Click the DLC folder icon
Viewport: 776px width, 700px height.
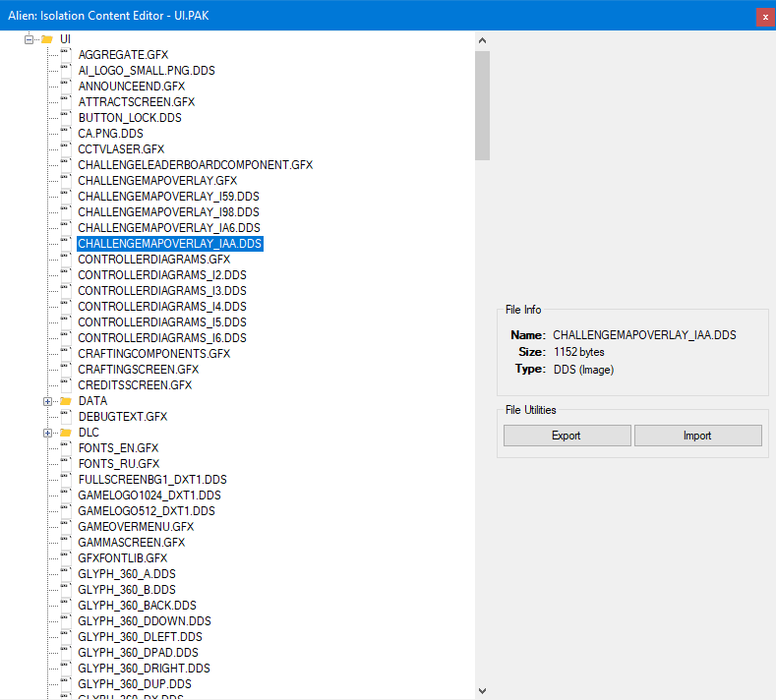click(x=66, y=433)
